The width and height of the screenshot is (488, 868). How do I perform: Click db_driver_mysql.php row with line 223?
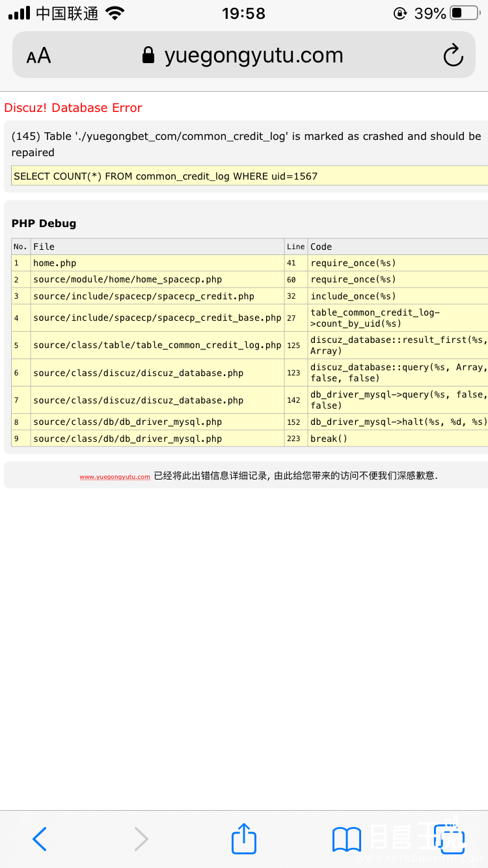[157, 439]
